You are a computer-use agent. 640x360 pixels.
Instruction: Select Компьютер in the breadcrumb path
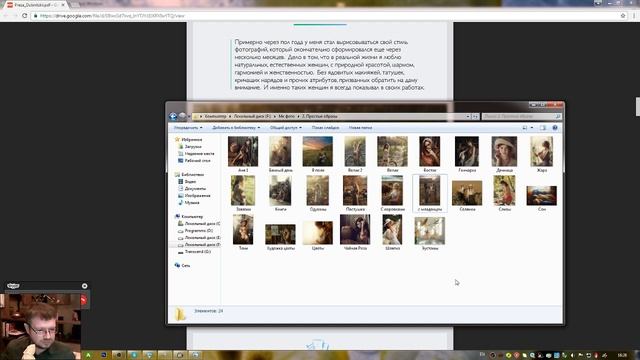[216, 117]
